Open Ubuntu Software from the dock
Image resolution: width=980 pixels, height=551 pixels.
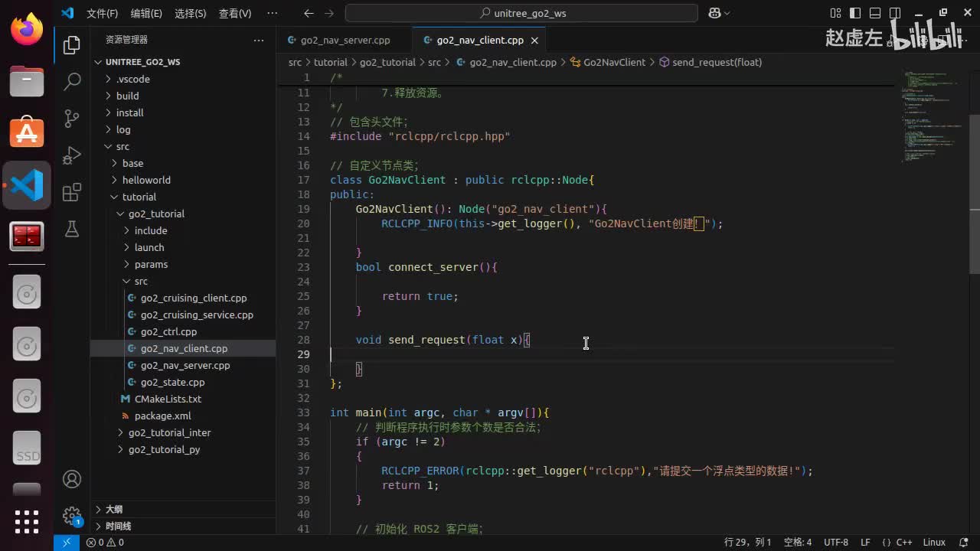tap(27, 132)
